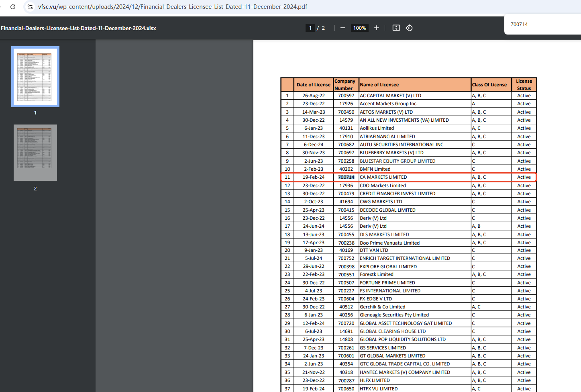Click the CA MARKETS LIMITED entry
Image resolution: width=581 pixels, height=392 pixels.
[383, 177]
